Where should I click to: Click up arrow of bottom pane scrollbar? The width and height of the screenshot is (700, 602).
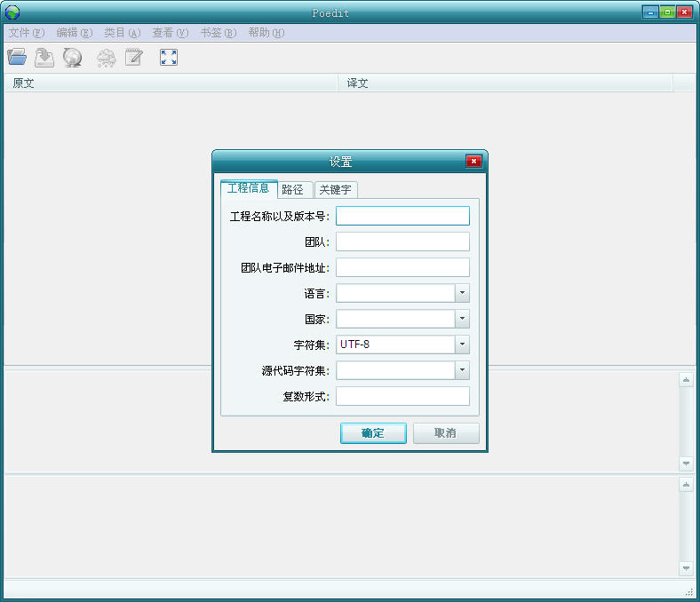686,485
